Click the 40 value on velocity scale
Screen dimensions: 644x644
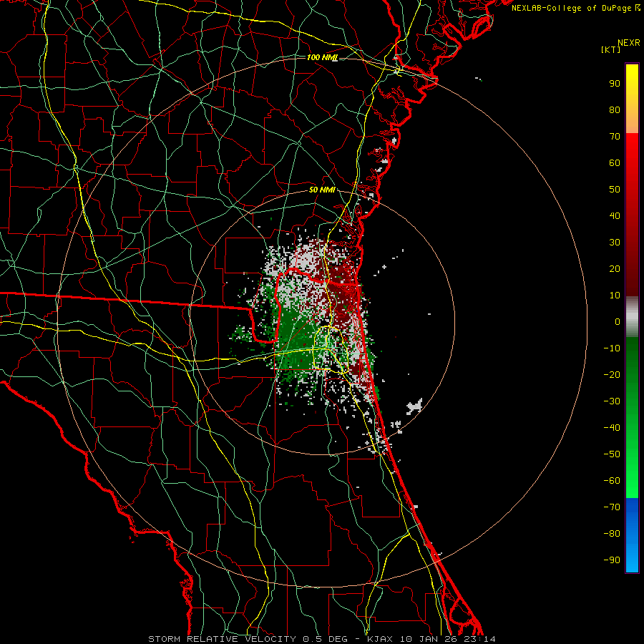(x=615, y=216)
